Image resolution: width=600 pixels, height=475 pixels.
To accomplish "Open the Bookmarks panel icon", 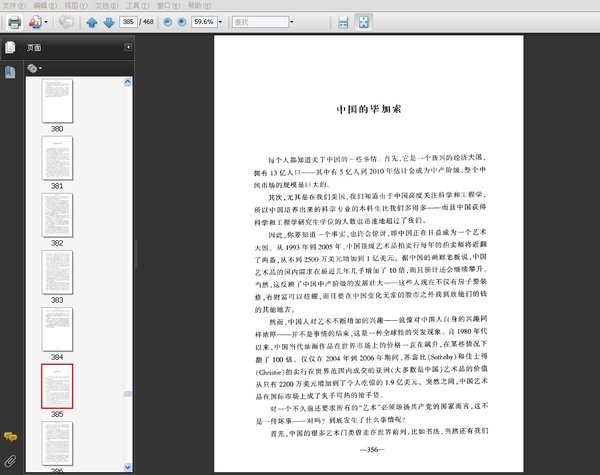I will [10, 72].
